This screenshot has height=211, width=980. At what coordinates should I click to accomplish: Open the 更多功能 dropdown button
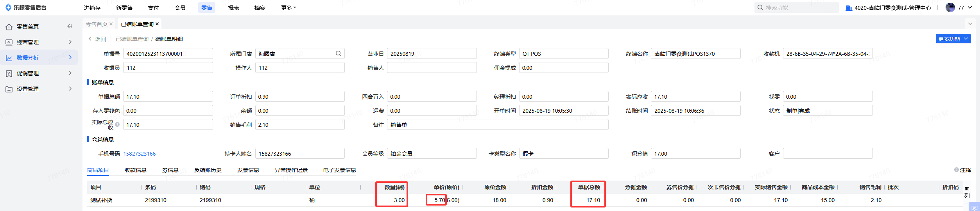[x=953, y=39]
